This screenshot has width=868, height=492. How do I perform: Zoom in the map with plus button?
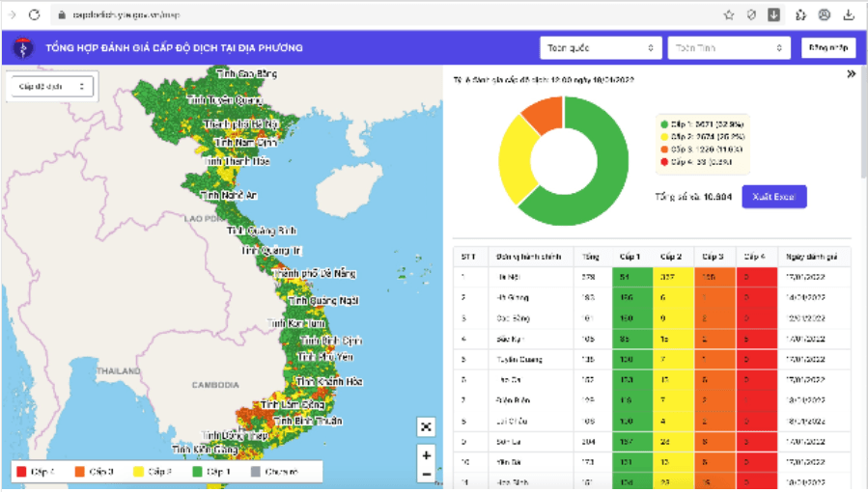[426, 455]
